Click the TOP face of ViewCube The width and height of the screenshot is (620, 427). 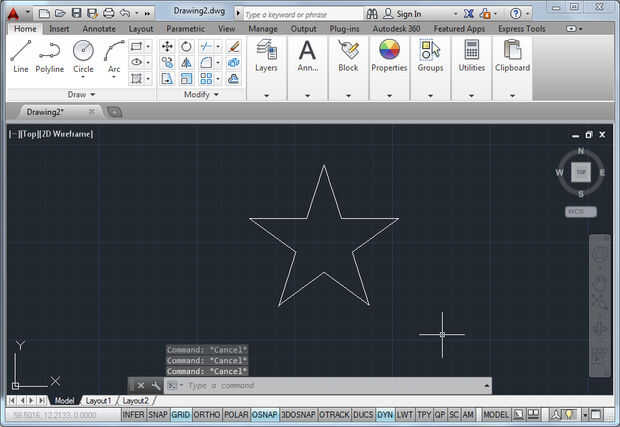581,171
